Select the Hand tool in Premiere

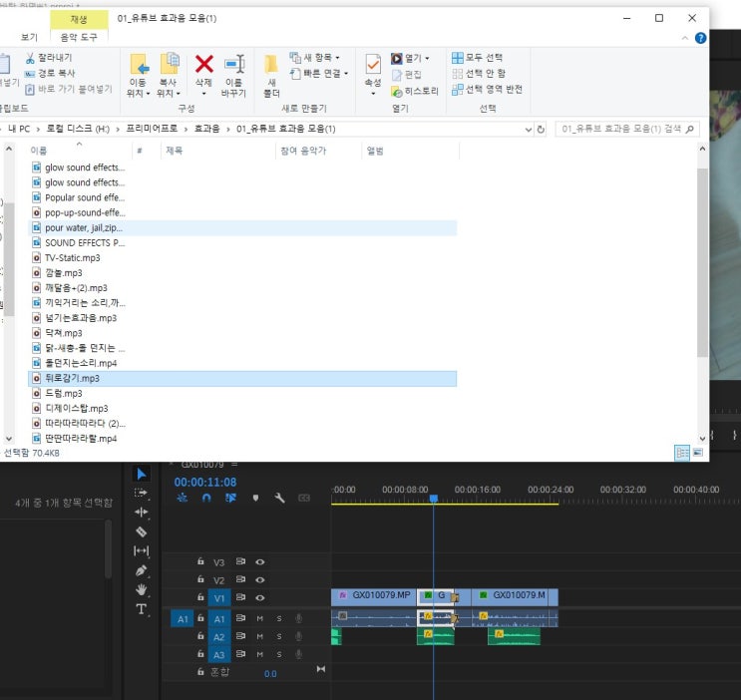coord(141,590)
